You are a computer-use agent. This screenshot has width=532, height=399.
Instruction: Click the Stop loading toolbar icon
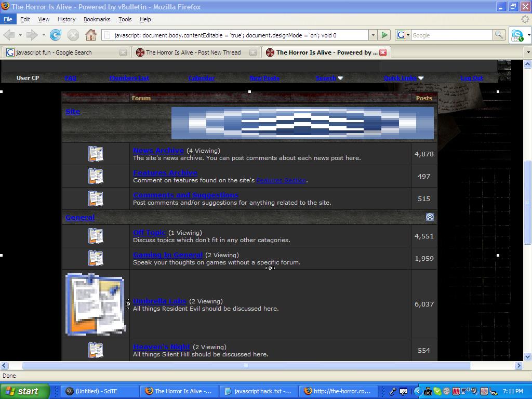73,35
